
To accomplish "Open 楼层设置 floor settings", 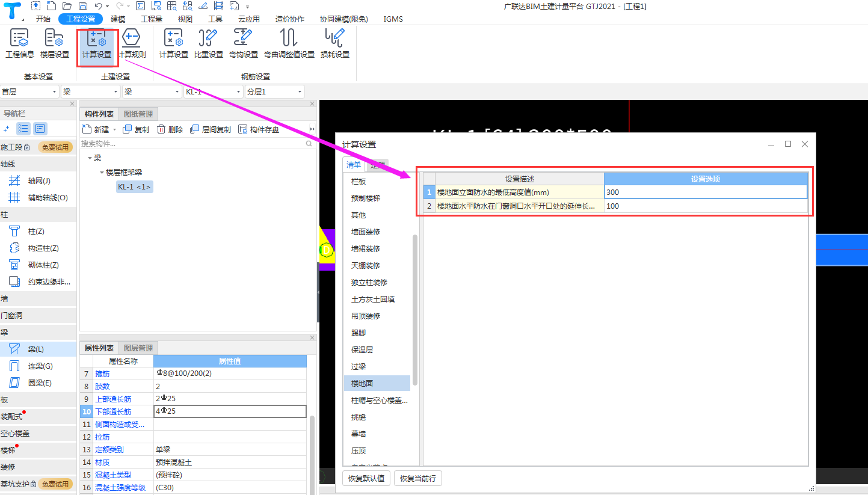I will pos(55,43).
